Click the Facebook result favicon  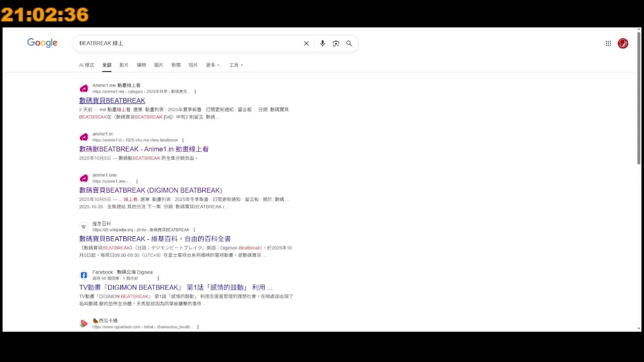tap(84, 275)
